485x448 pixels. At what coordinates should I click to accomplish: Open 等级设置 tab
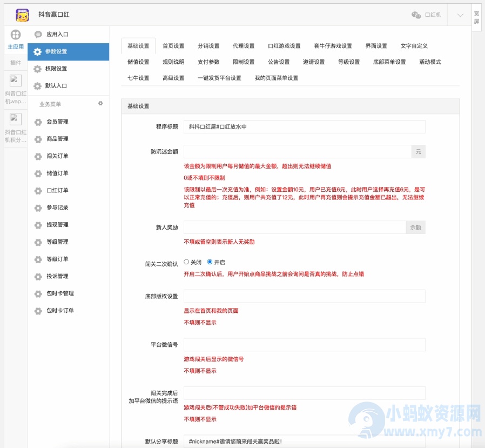(349, 62)
